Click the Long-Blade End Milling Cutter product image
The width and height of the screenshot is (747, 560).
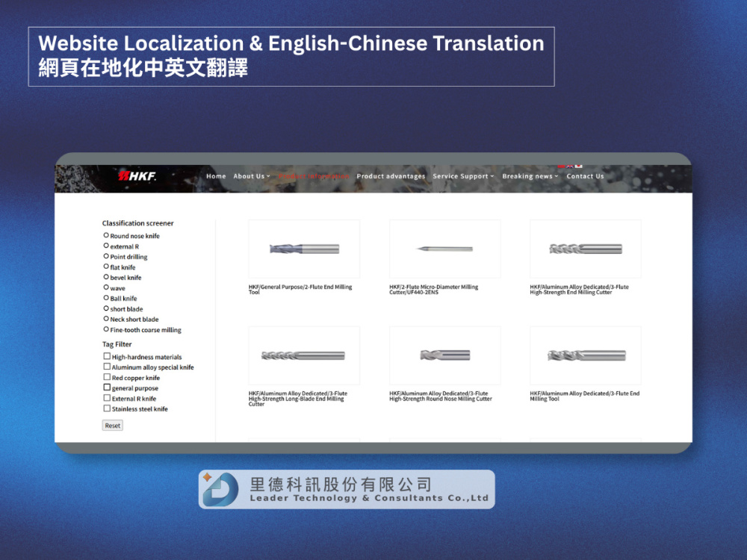coord(304,355)
